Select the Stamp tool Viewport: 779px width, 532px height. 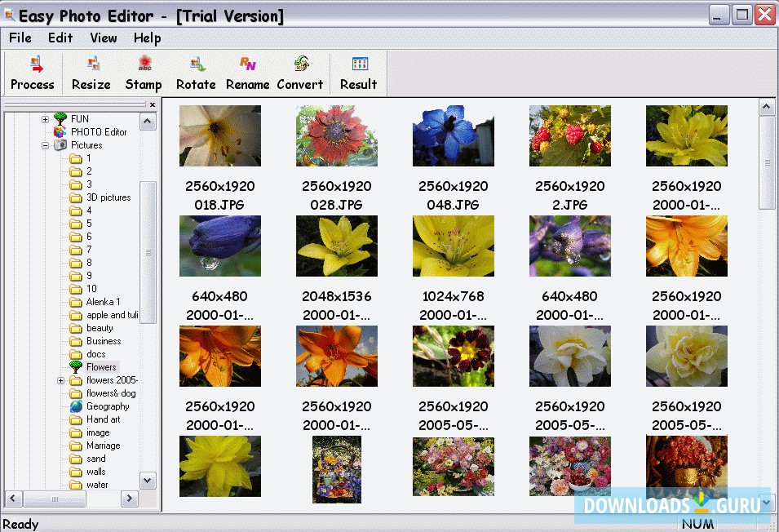click(x=144, y=73)
